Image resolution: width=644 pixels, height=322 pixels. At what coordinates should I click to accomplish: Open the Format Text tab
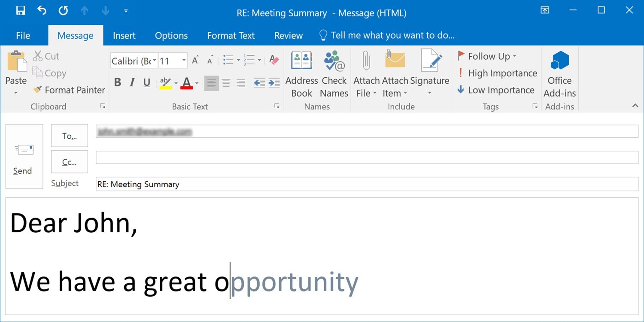coord(231,35)
